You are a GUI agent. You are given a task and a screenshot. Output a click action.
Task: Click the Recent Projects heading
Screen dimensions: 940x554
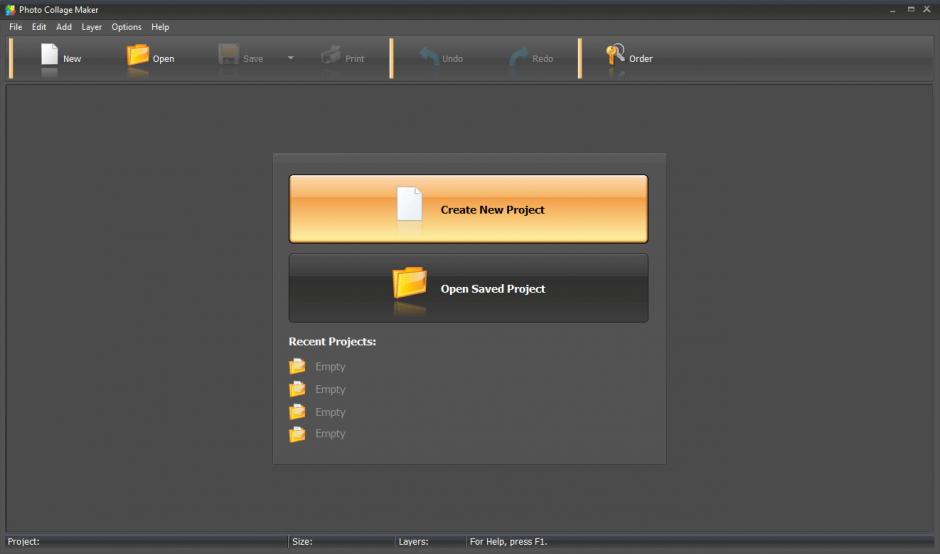tap(332, 342)
